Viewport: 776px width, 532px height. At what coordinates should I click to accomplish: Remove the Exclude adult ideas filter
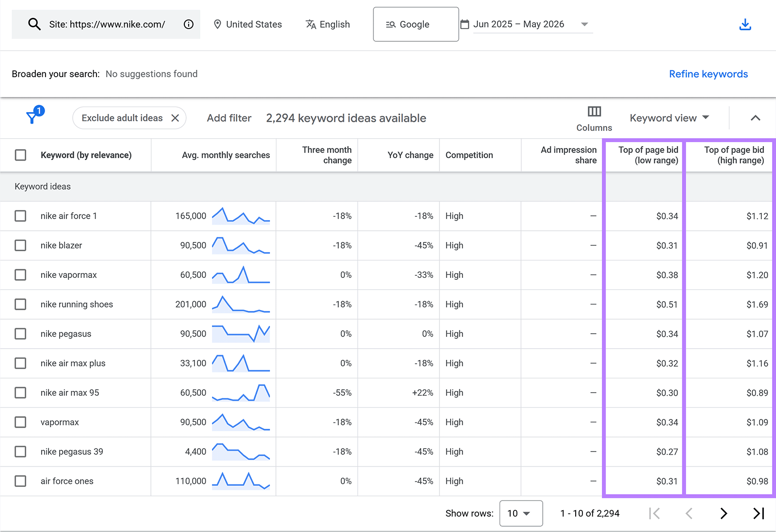175,118
